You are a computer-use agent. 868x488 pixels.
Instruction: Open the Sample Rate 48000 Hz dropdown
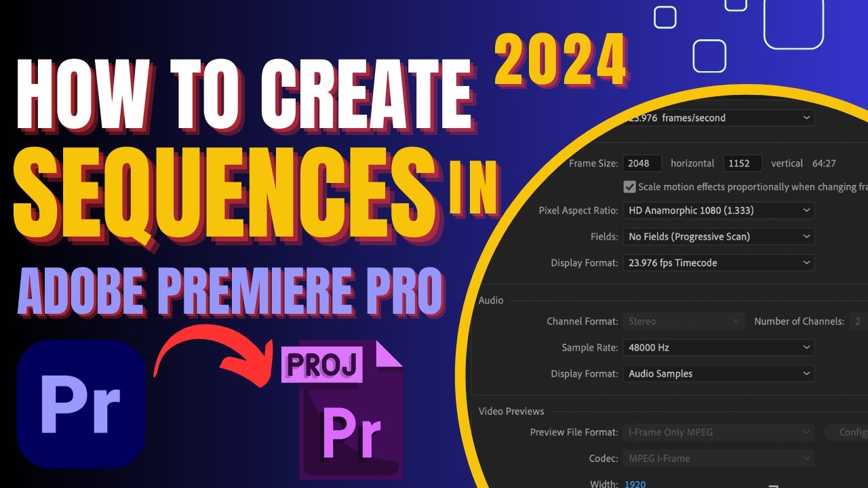(x=719, y=347)
